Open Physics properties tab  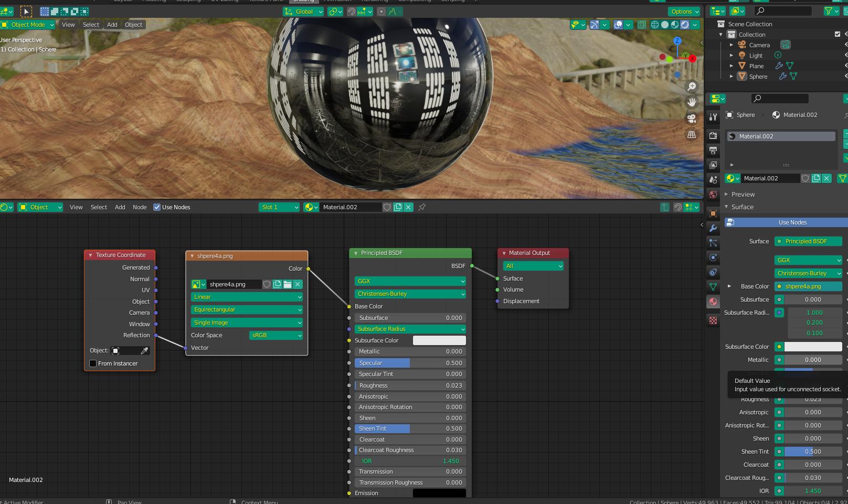point(713,258)
